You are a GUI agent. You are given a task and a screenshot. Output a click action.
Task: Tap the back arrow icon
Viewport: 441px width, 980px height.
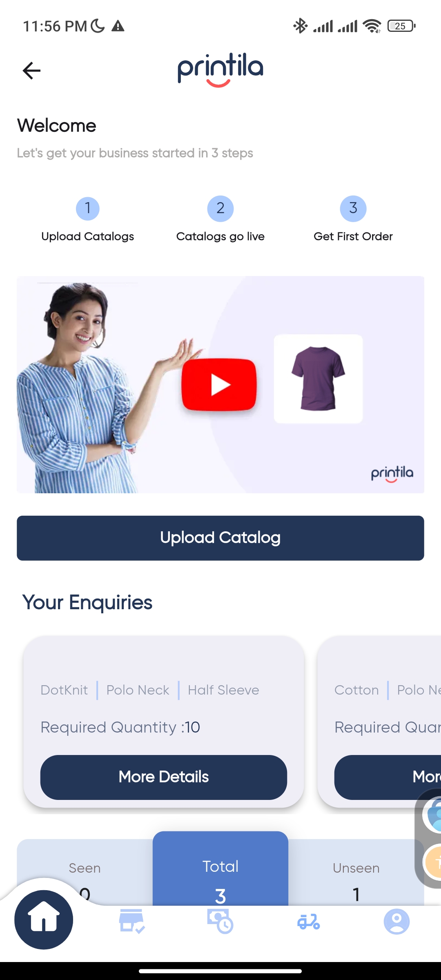31,71
